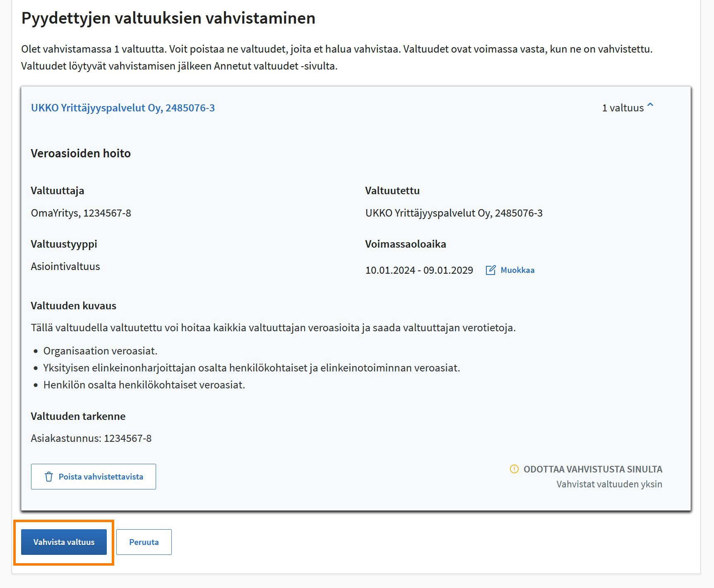Click the Valtuuden kuvaus heading

[x=74, y=306]
